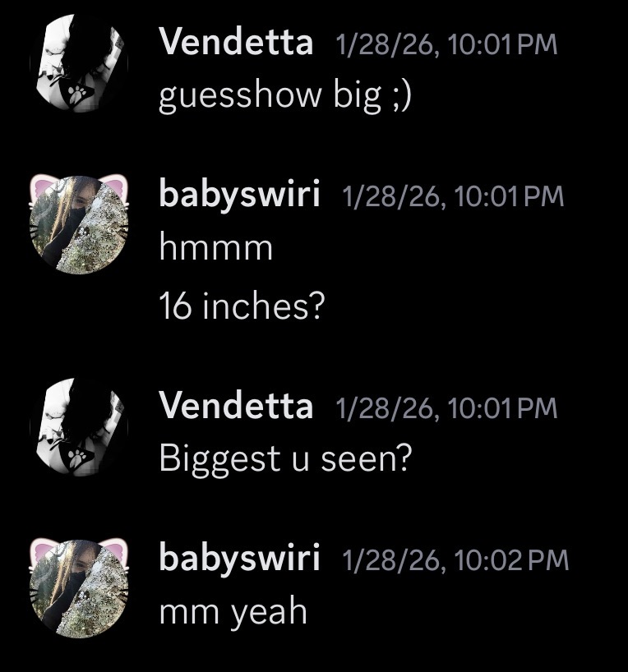
Task: Click Vendetta's avatar beside the "guesshow big" message
Action: click(80, 63)
